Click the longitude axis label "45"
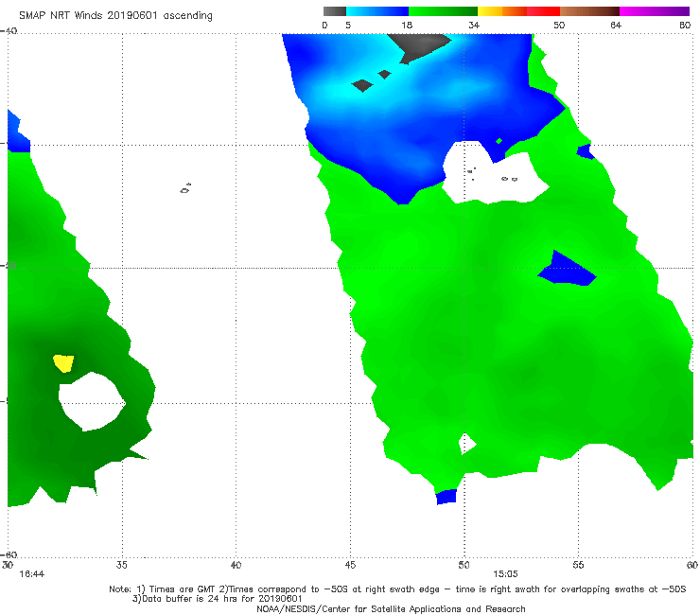 (350, 565)
